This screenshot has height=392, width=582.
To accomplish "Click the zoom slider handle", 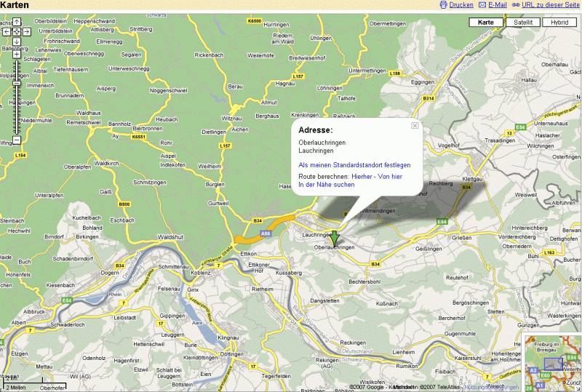I will pos(17,83).
